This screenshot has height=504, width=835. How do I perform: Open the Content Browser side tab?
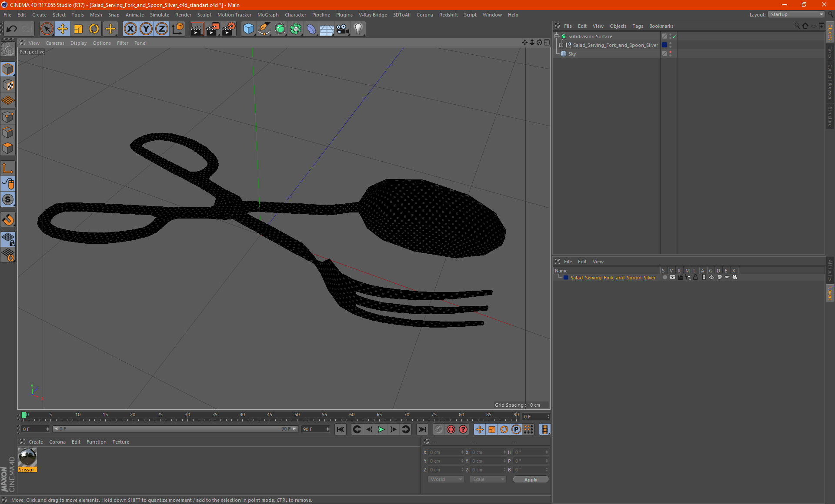[x=830, y=82]
